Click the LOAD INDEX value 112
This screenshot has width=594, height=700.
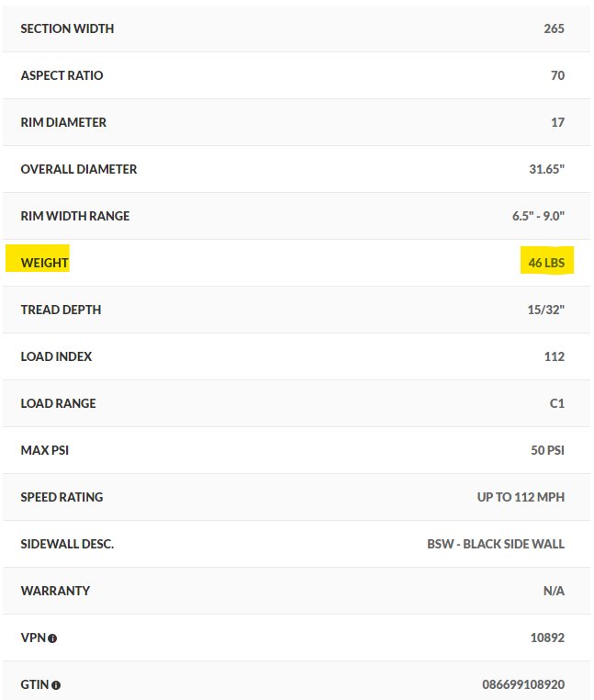coord(555,356)
